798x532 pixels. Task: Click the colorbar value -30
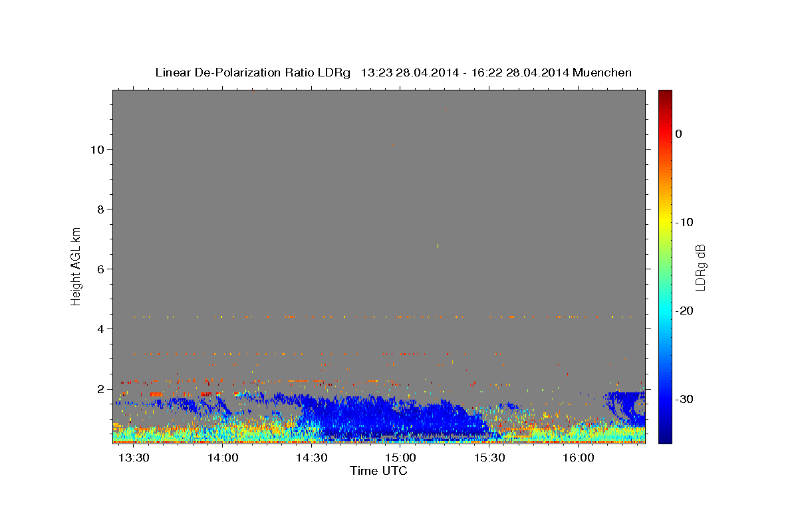tap(684, 399)
